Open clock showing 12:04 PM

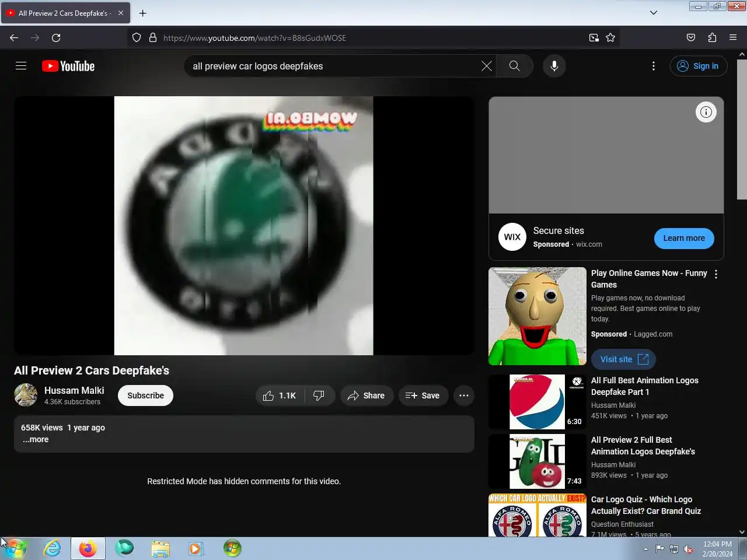(717, 549)
